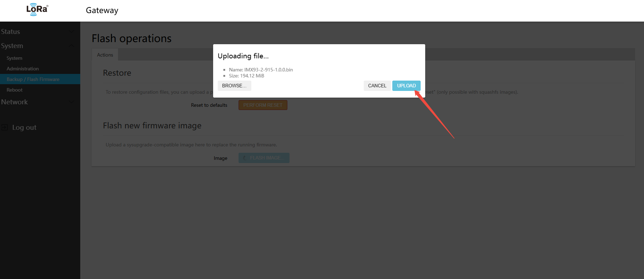This screenshot has width=644, height=279.
Task: Open the Network sidebar section
Action: point(14,102)
